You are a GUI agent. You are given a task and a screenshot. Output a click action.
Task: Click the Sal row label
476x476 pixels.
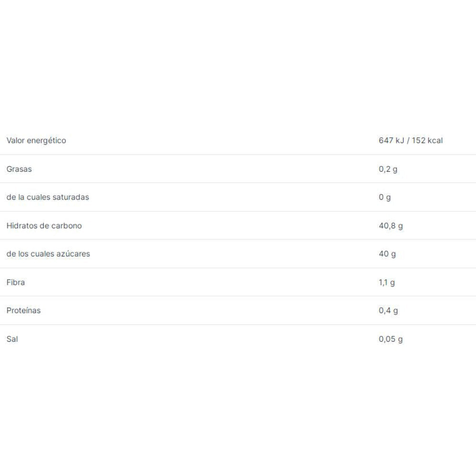[12, 339]
